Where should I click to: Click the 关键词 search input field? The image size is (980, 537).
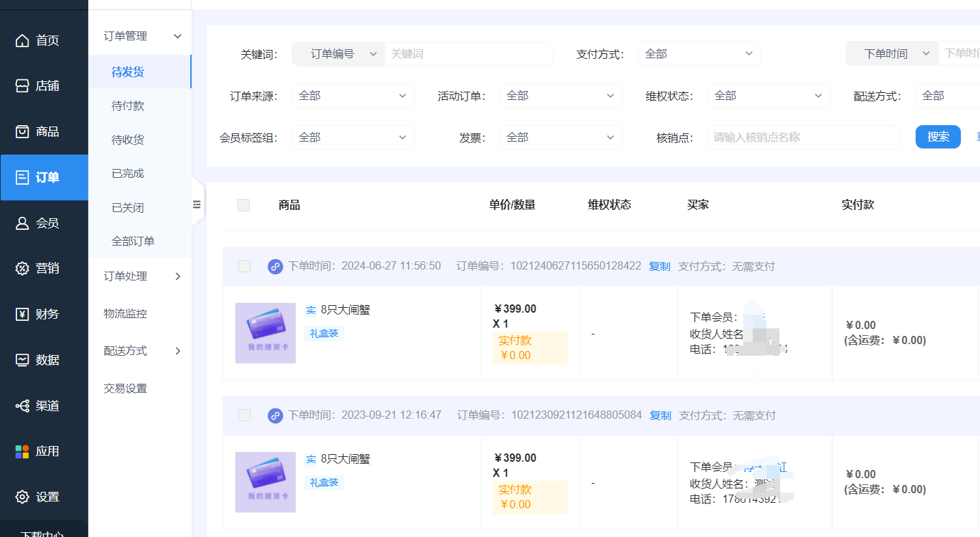click(x=468, y=54)
